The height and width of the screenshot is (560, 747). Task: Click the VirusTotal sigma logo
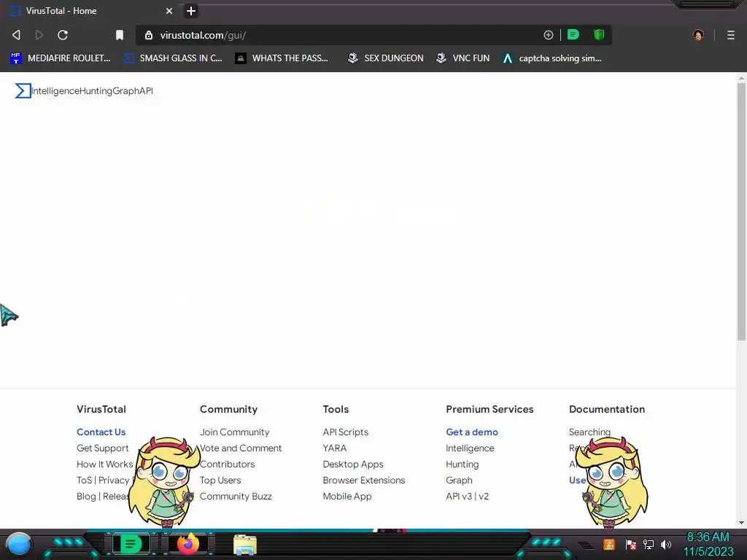point(23,90)
